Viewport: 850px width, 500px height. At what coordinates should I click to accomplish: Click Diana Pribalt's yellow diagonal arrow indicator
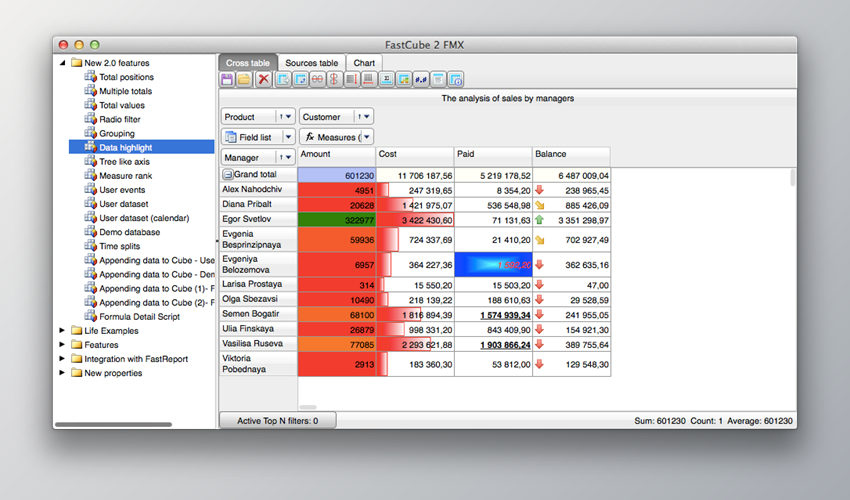(x=539, y=205)
